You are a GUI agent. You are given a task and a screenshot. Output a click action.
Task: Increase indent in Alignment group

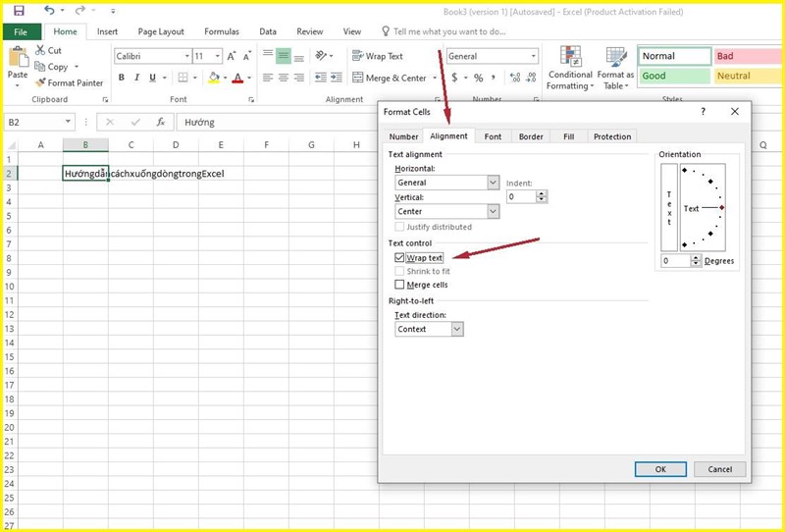click(x=337, y=78)
